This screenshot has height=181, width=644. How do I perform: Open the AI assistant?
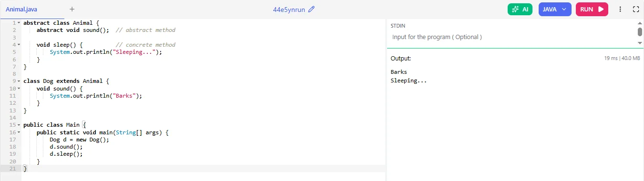tap(520, 9)
